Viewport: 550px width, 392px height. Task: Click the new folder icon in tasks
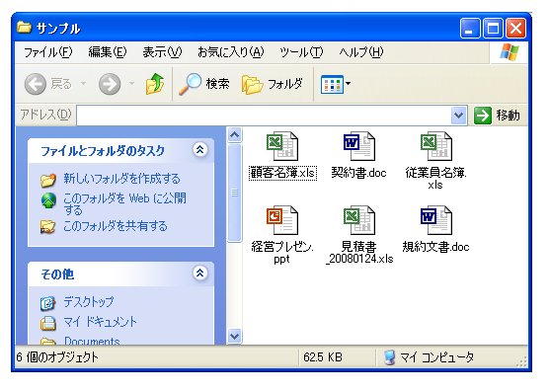coord(48,180)
